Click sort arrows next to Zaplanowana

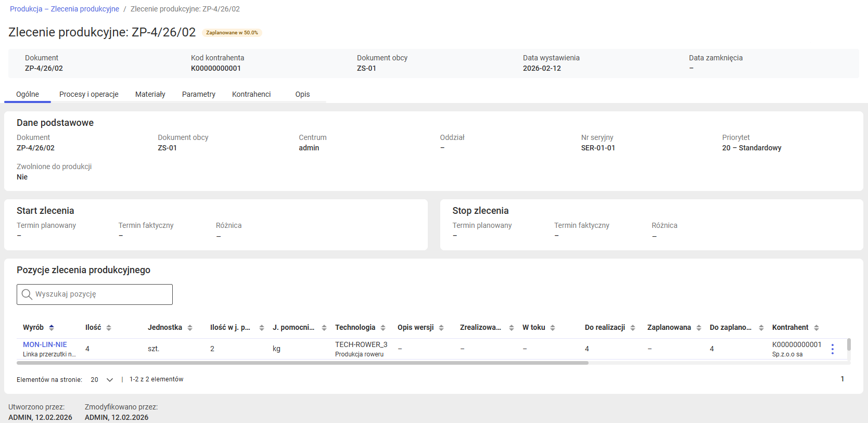tap(699, 328)
